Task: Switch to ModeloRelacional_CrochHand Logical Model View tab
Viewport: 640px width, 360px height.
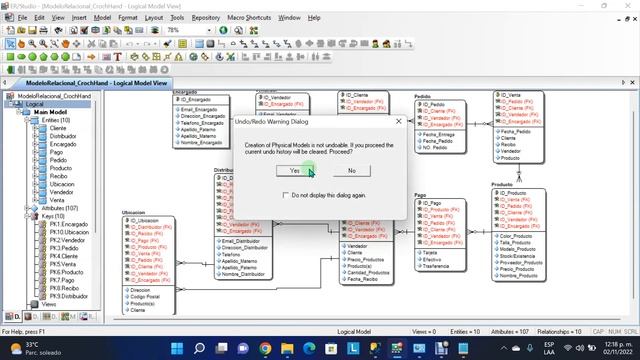Action: coord(96,83)
